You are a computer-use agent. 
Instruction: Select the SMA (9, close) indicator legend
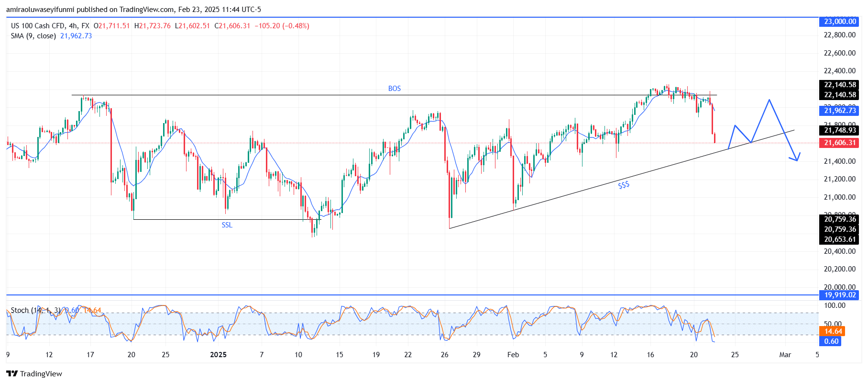[x=33, y=36]
